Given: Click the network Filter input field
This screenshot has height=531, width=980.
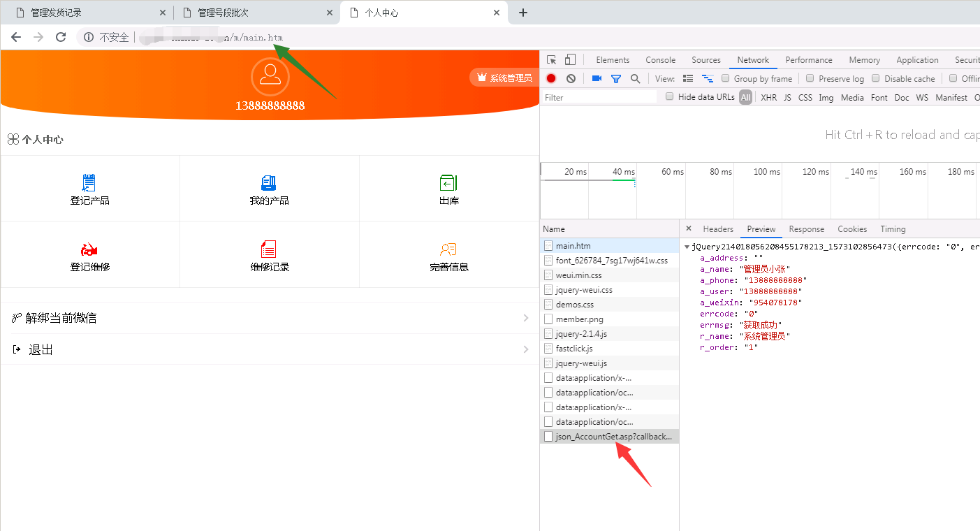Looking at the screenshot, I should click(599, 98).
